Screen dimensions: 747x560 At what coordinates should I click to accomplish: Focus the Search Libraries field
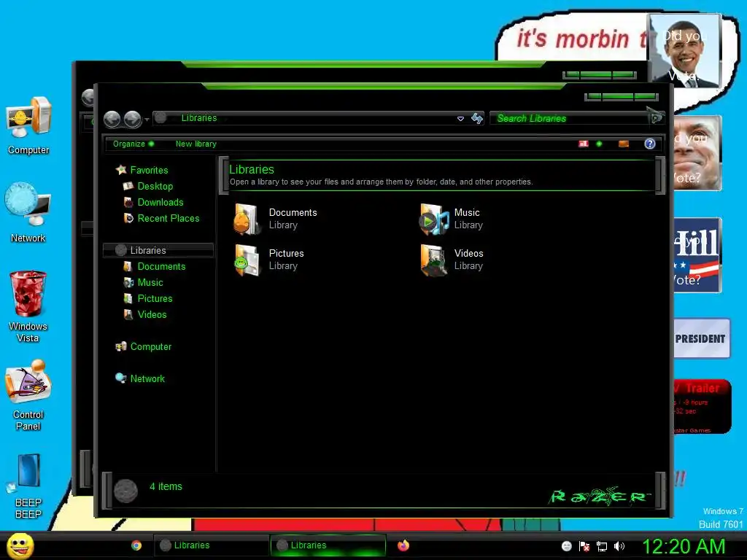[570, 118]
